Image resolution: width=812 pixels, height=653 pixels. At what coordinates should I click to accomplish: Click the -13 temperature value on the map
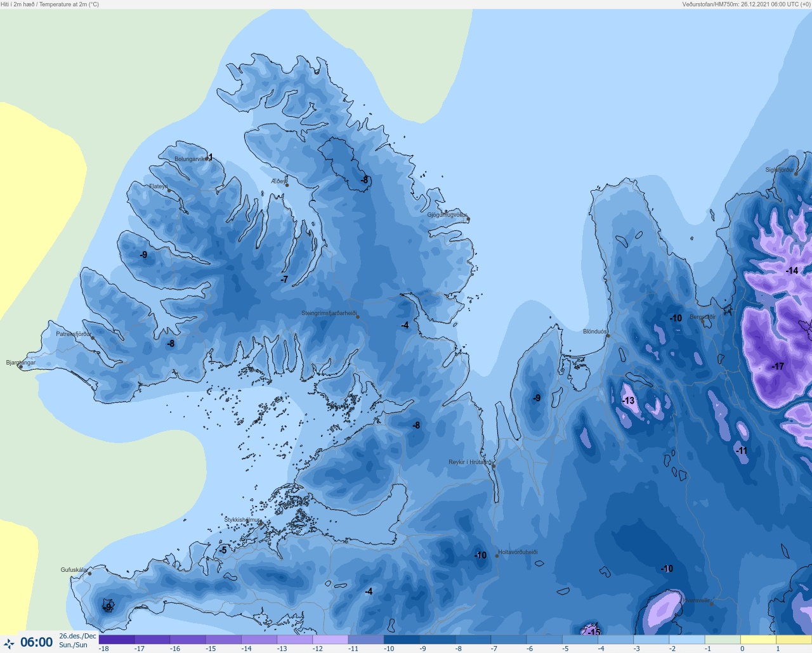(628, 401)
